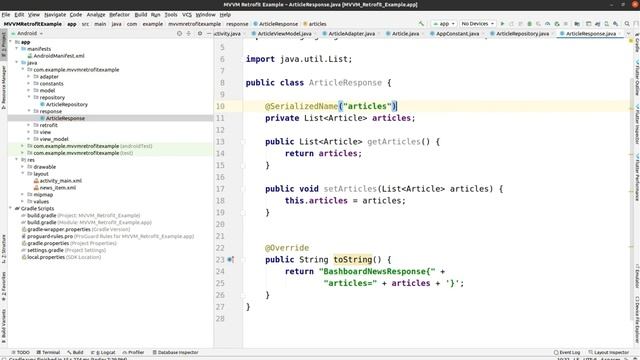Viewport: 640px width, 360px height.
Task: Toggle the Flutter Performance right side tab
Action: pyautogui.click(x=637, y=177)
